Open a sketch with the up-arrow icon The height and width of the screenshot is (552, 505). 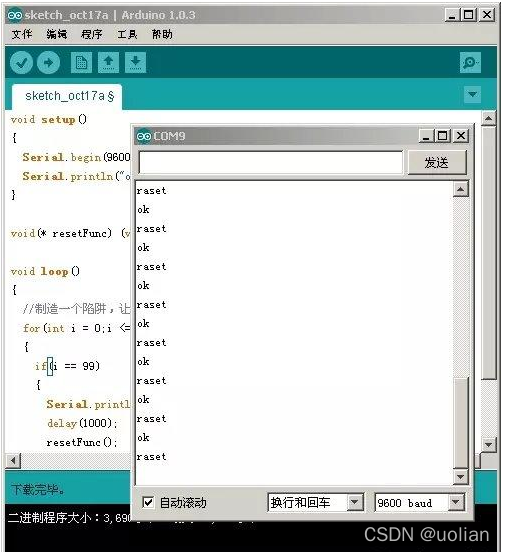pyautogui.click(x=108, y=63)
